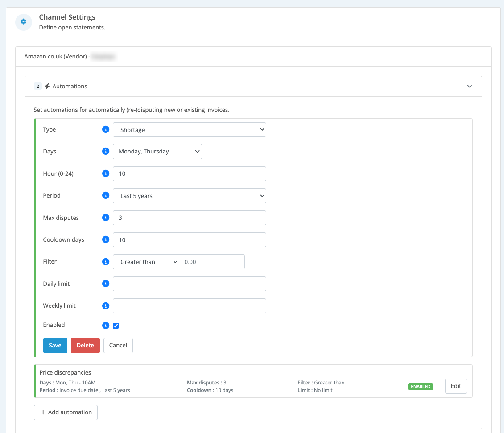Viewport: 504px width, 433px height.
Task: Click the empty Weekly limit field
Action: pos(189,306)
